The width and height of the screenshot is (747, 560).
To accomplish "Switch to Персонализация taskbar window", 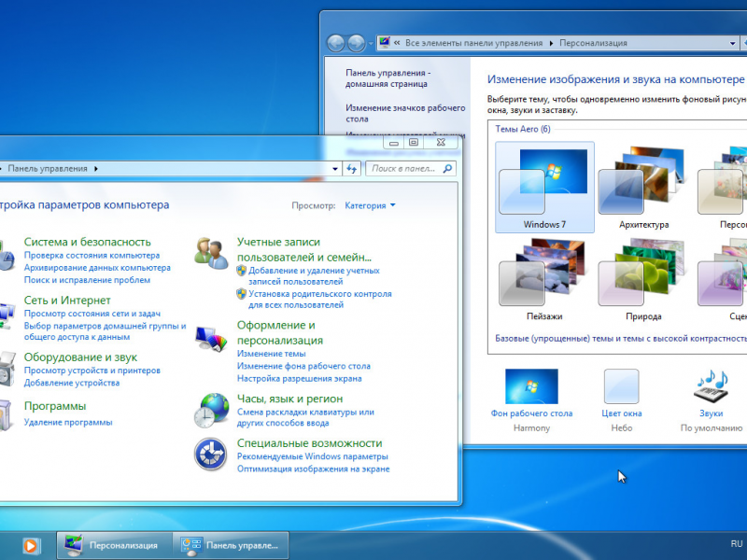I will click(114, 546).
